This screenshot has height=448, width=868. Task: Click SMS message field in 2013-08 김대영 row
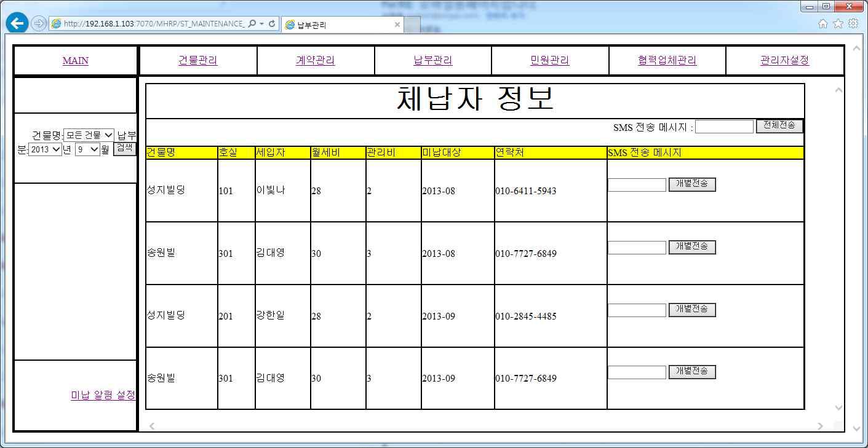[637, 248]
